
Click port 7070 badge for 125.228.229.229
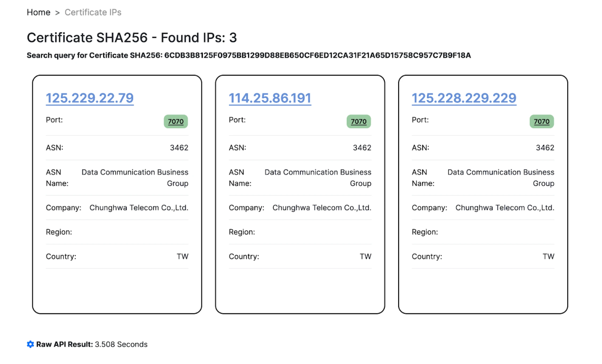(542, 121)
